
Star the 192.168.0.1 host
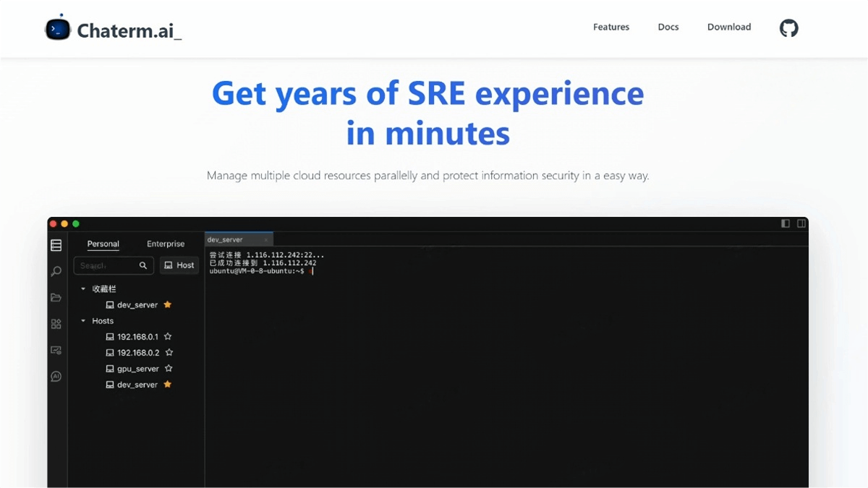point(168,337)
